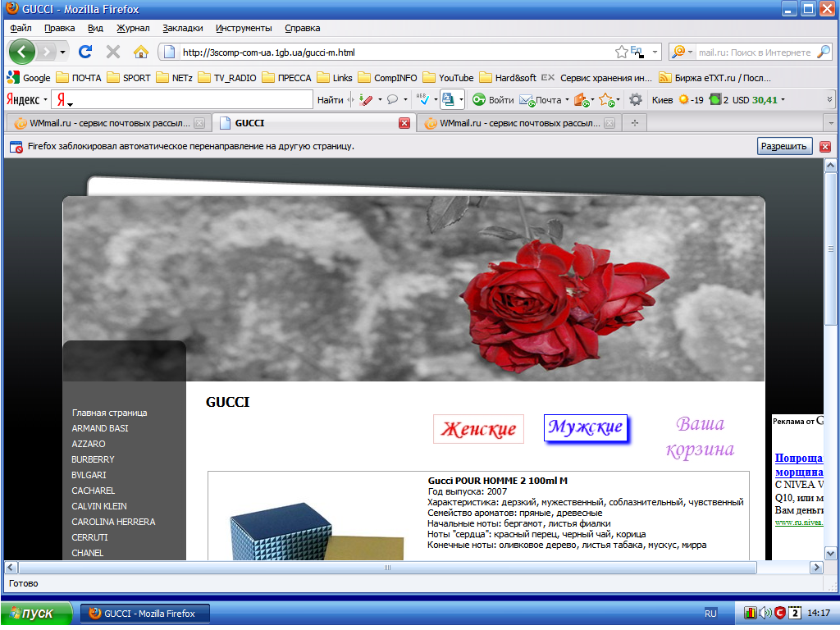Open the Яндекс toolbar logo dropdown
This screenshot has height=630, width=840.
(x=27, y=99)
